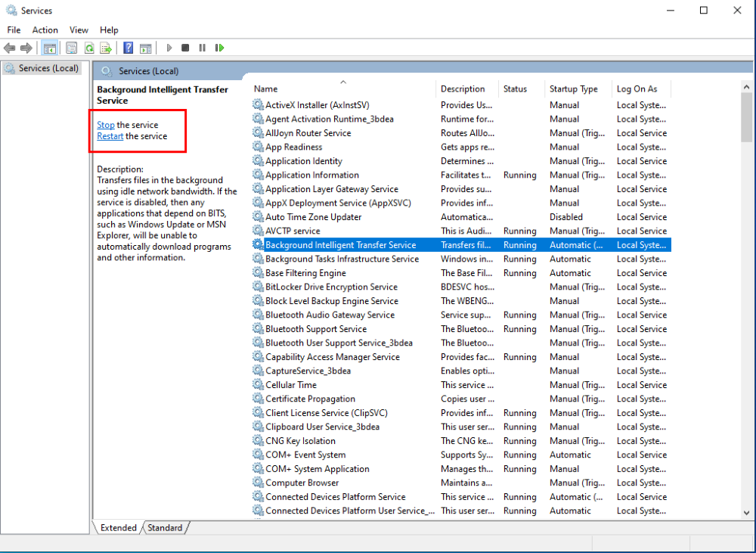Image resolution: width=756 pixels, height=553 pixels.
Task: Click the Restart the service link
Action: click(x=110, y=136)
